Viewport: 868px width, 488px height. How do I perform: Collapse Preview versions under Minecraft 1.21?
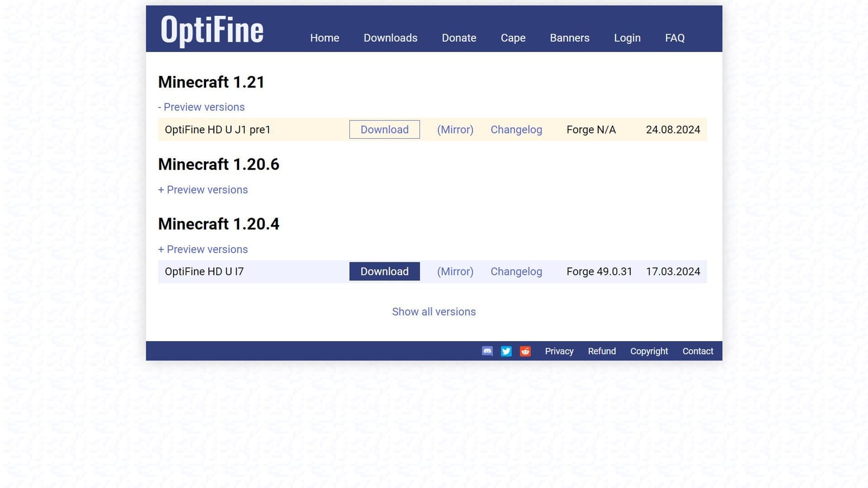tap(201, 107)
